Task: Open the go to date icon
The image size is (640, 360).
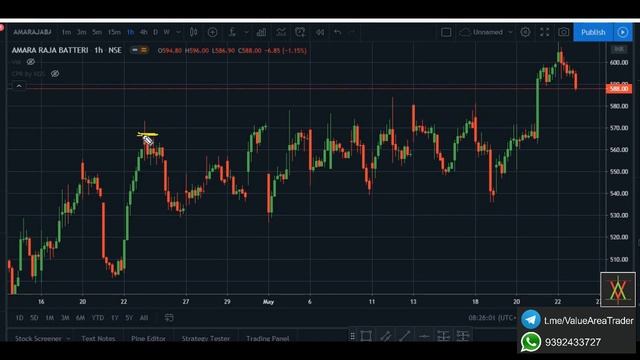Action: click(169, 318)
